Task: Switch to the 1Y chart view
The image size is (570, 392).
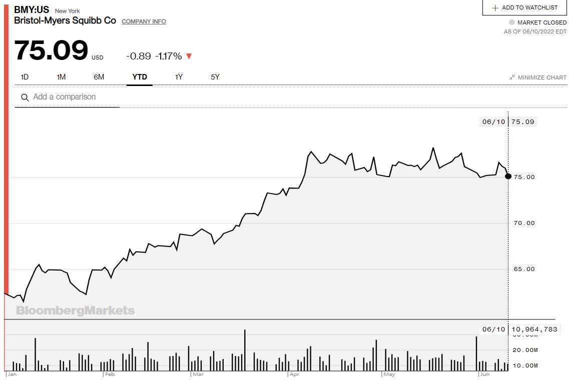Action: (179, 77)
